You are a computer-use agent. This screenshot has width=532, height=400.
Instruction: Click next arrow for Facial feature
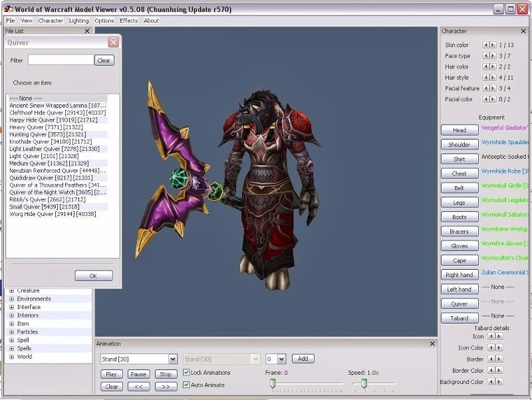pyautogui.click(x=493, y=88)
